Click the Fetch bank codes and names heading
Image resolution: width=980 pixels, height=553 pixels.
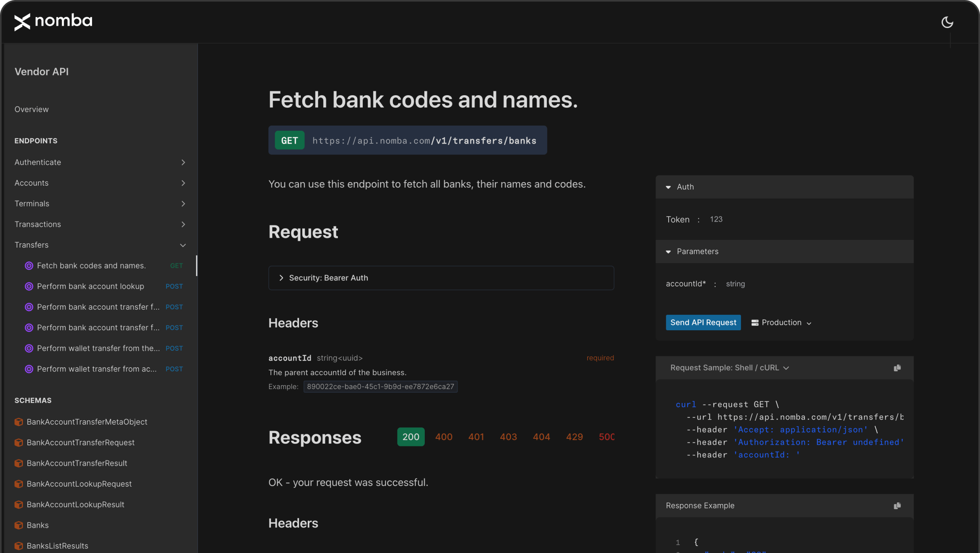coord(423,100)
